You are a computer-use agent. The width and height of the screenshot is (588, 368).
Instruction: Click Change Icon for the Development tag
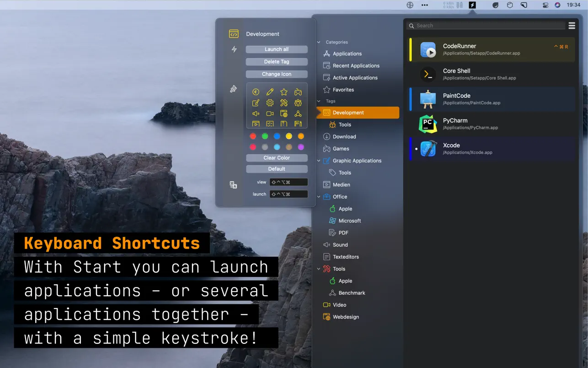(x=277, y=74)
